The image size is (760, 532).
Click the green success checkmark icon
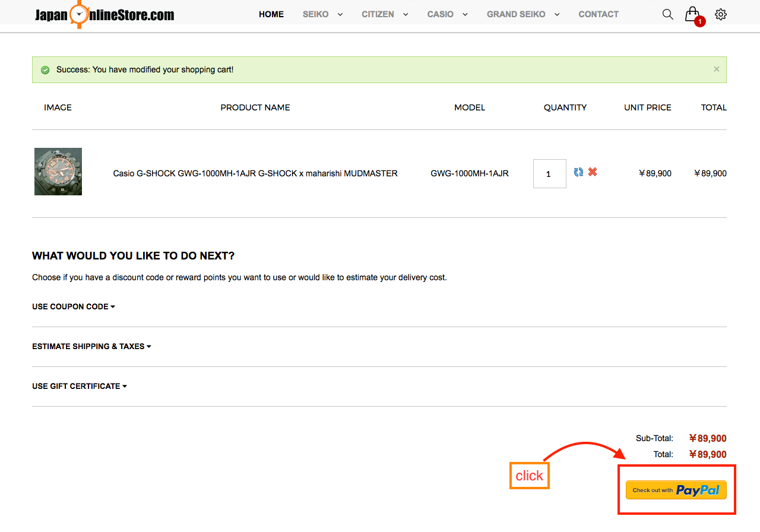[45, 70]
